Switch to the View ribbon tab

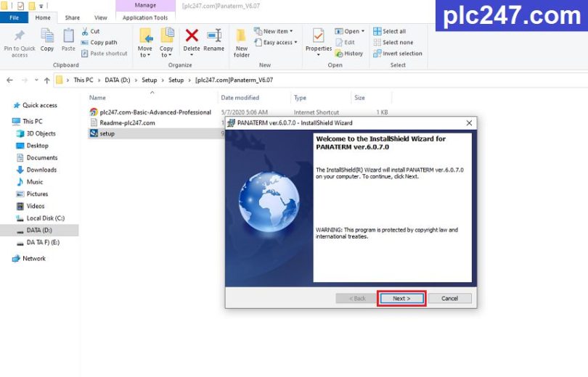[100, 17]
